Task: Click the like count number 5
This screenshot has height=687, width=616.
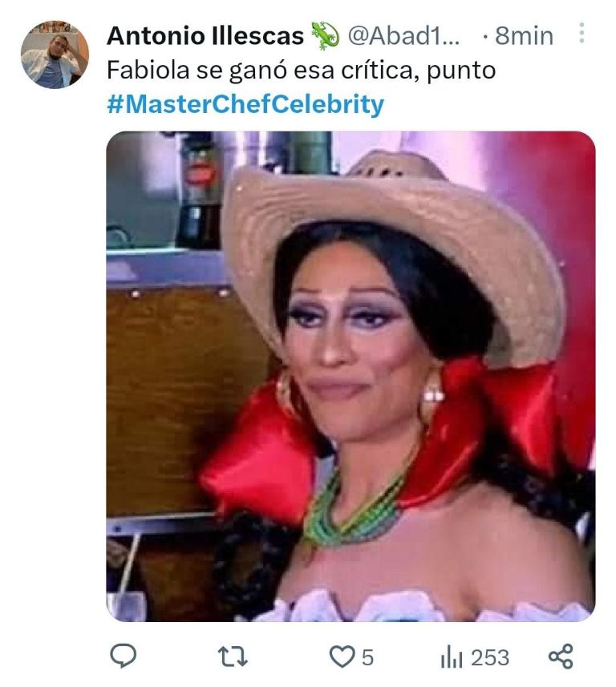Action: tap(367, 657)
